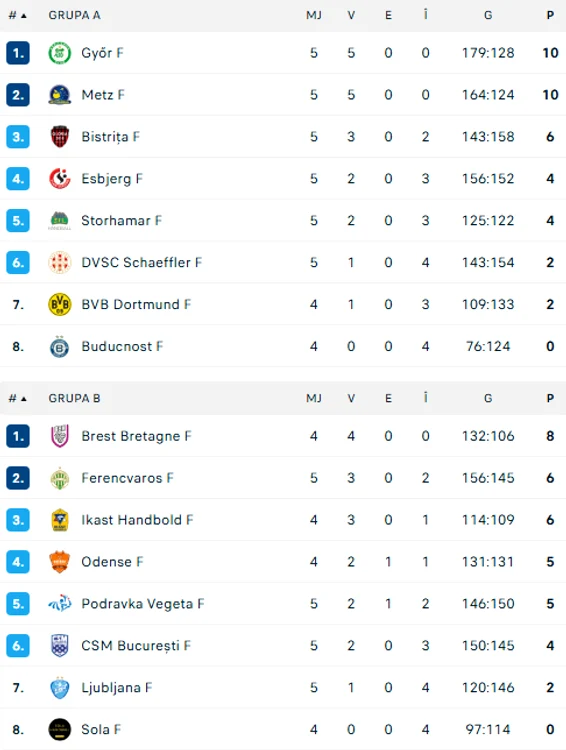Select the Odense F orange badge
This screenshot has width=566, height=750.
tap(60, 562)
